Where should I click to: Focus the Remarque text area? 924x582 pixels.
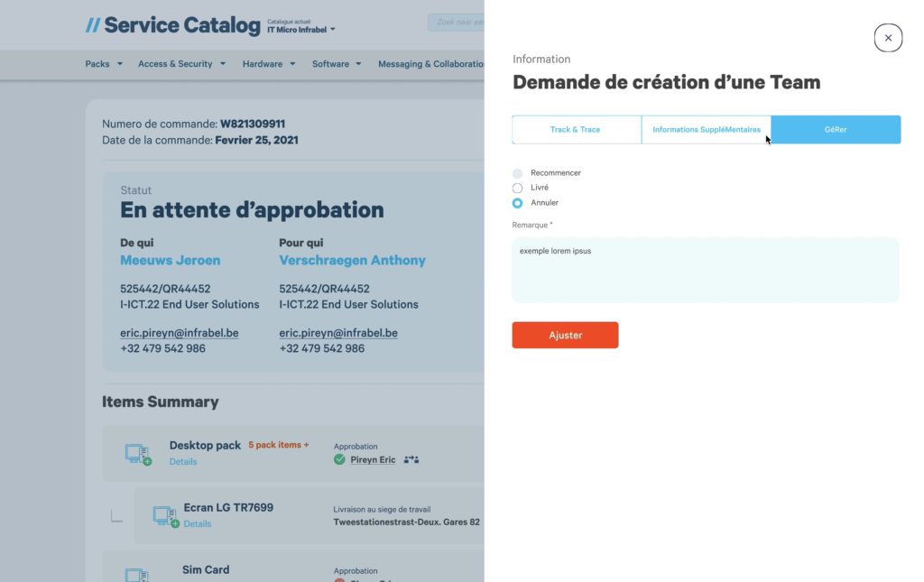706,271
